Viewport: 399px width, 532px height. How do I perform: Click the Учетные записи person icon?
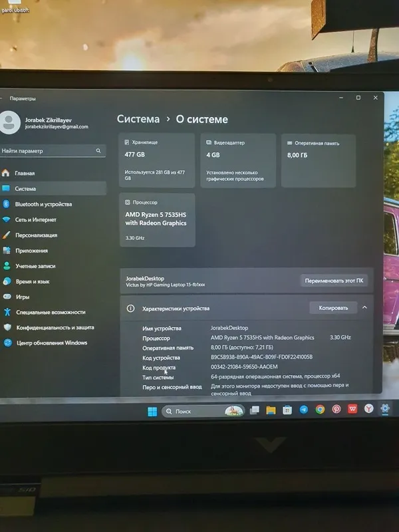coord(7,265)
